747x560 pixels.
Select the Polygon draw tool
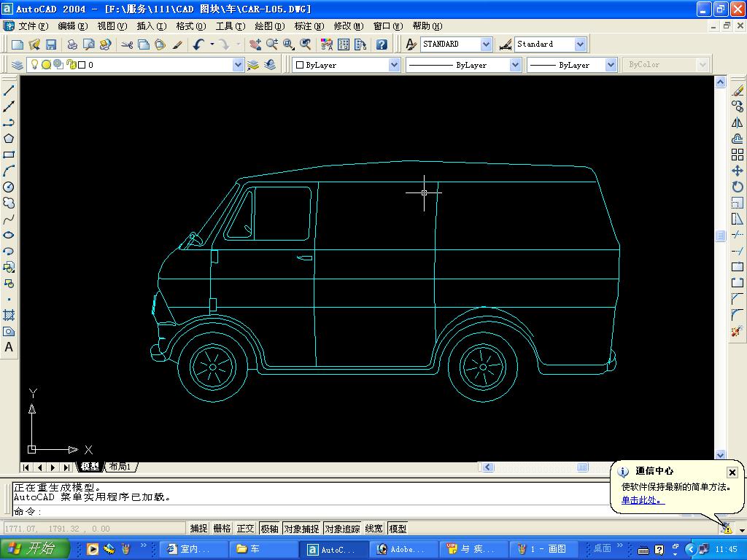[9, 139]
